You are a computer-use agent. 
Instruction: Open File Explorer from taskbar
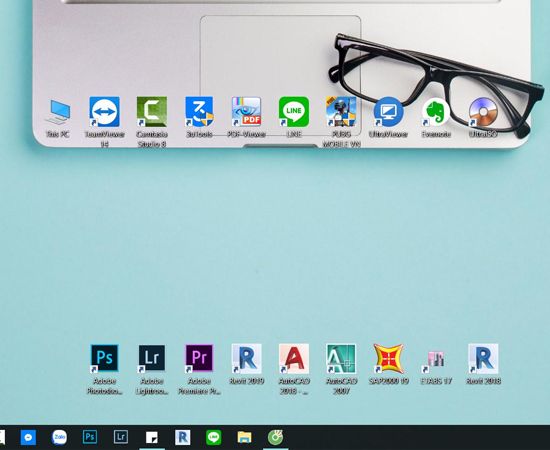pos(244,437)
